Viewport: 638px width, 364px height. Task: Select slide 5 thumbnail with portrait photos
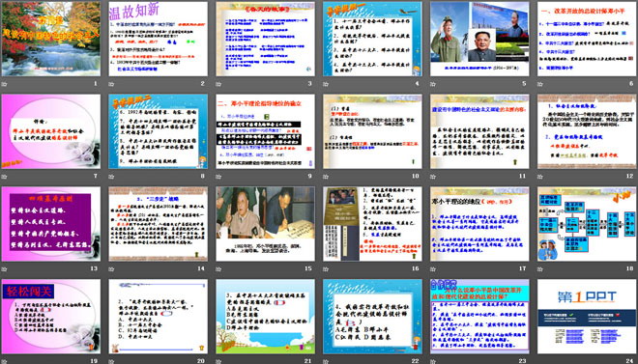[479, 39]
